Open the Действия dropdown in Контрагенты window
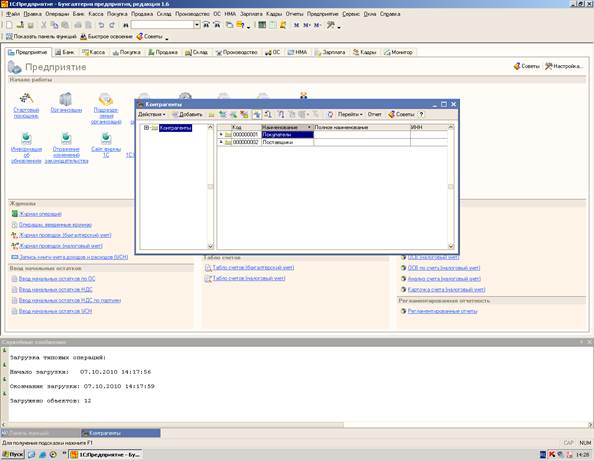The height and width of the screenshot is (461, 594). (x=152, y=114)
